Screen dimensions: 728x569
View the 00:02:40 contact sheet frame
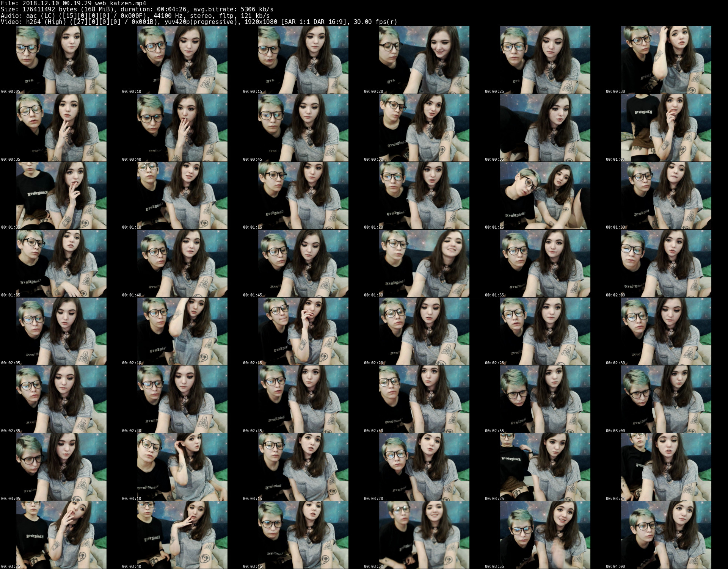[x=182, y=399]
